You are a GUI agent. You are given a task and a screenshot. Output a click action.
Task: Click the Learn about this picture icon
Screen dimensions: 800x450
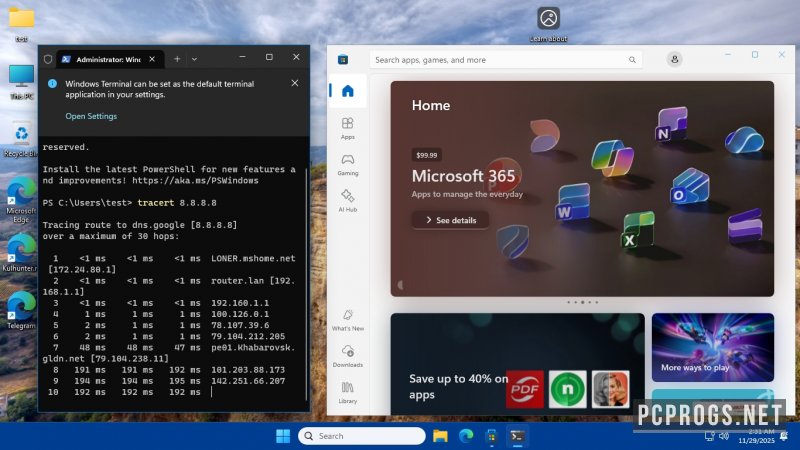[548, 24]
